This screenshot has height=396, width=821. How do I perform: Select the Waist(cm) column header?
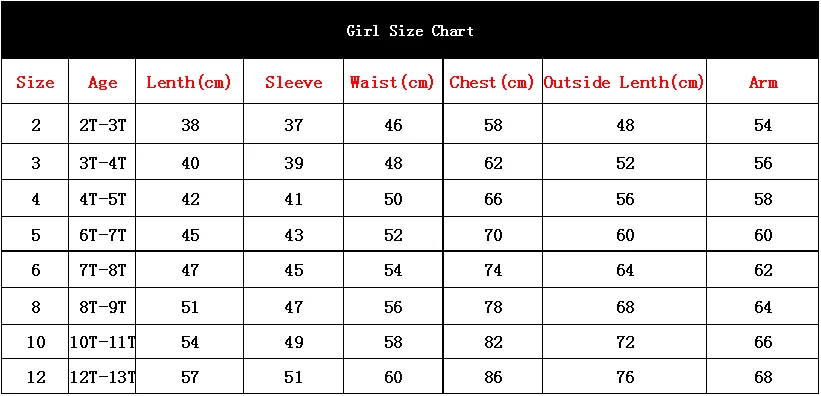click(392, 83)
